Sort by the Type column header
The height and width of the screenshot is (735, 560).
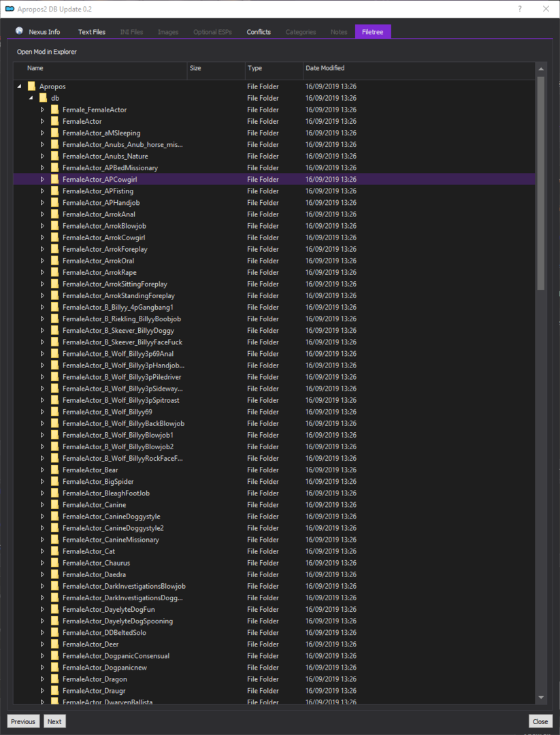pos(274,69)
